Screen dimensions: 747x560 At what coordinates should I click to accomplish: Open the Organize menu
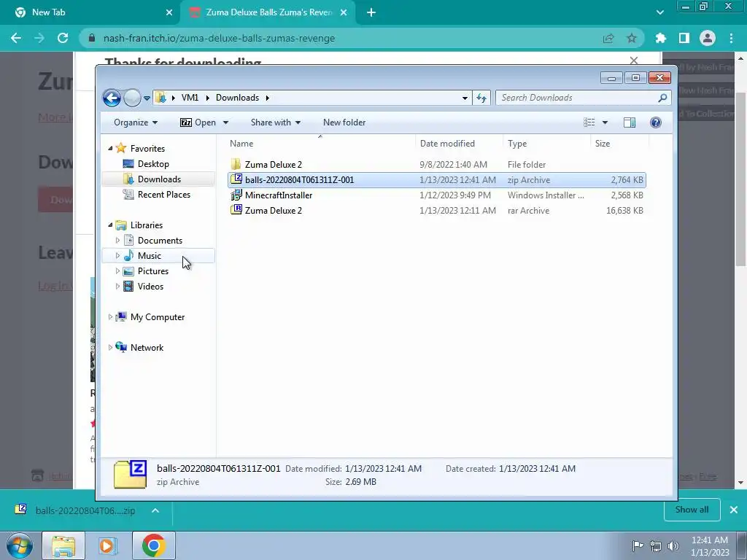tap(135, 122)
